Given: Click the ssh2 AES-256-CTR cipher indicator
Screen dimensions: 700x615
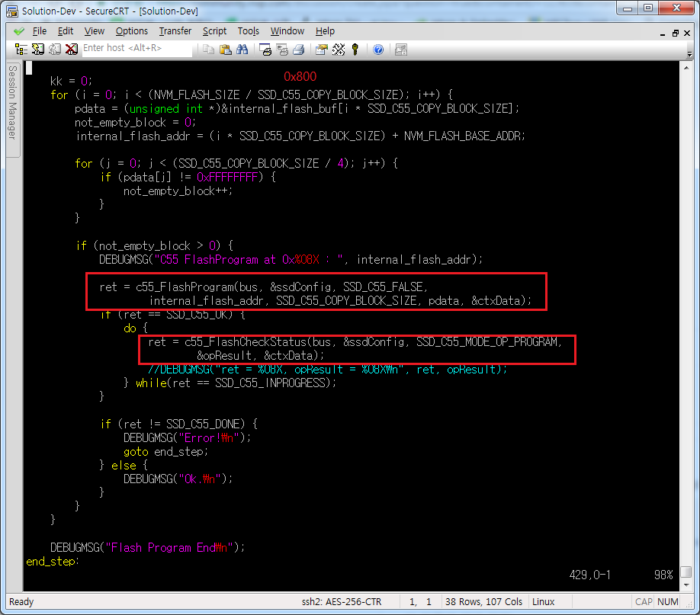Looking at the screenshot, I should (342, 601).
